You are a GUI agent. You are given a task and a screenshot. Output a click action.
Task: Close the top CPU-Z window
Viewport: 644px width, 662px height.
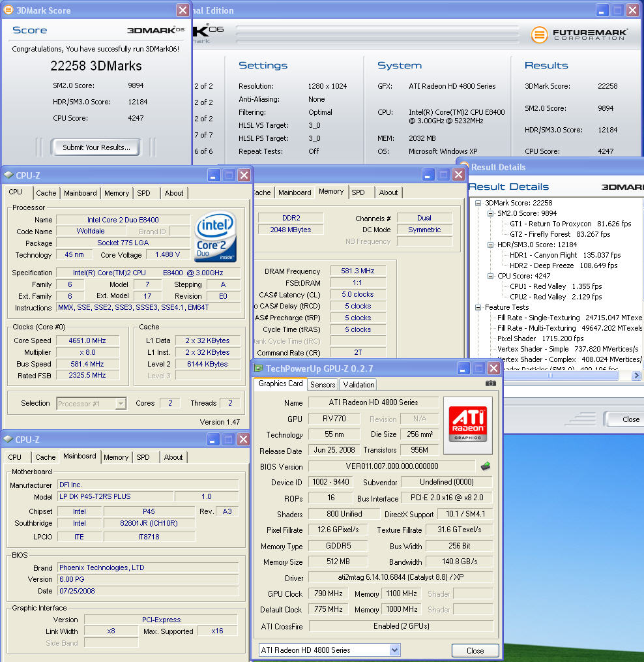[244, 175]
